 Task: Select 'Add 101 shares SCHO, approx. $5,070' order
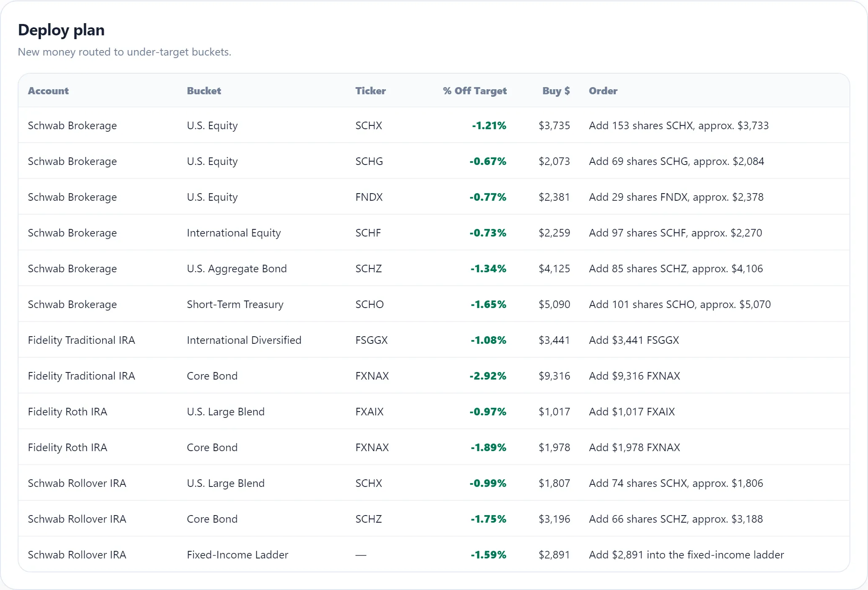click(x=680, y=304)
